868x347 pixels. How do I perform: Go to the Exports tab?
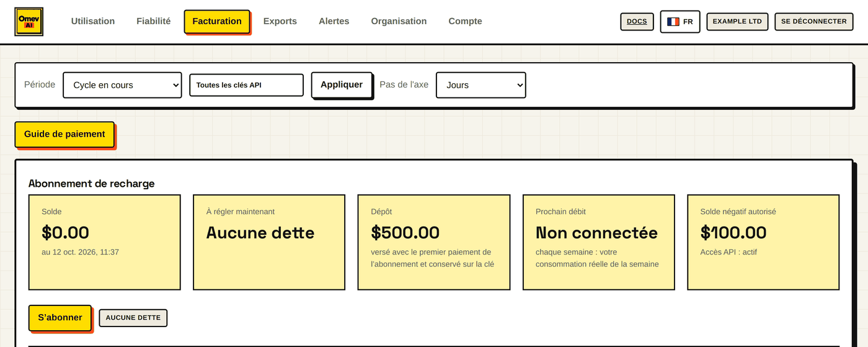point(280,21)
